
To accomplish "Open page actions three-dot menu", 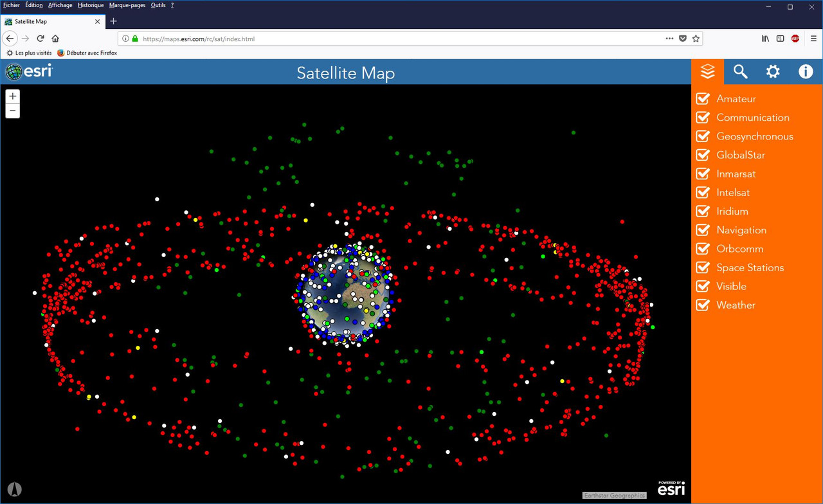I will pos(669,39).
